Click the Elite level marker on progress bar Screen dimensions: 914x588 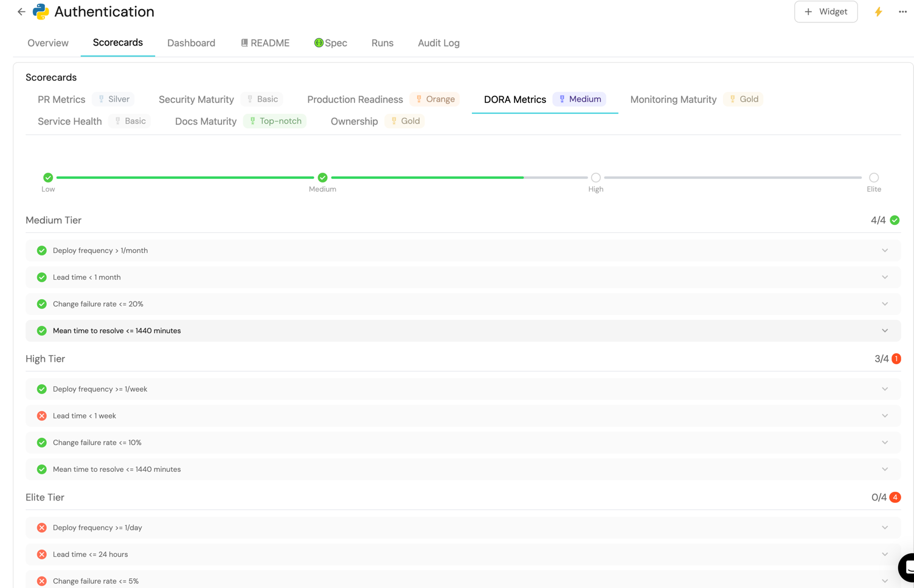click(x=874, y=178)
